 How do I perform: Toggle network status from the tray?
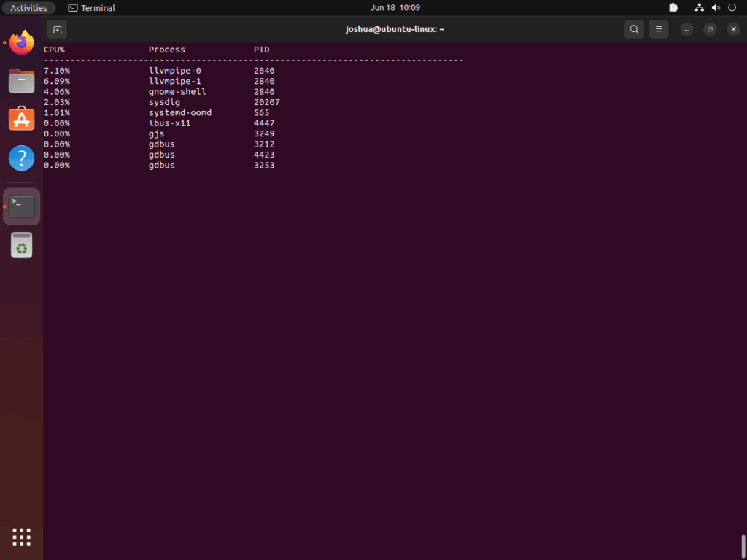coord(699,7)
